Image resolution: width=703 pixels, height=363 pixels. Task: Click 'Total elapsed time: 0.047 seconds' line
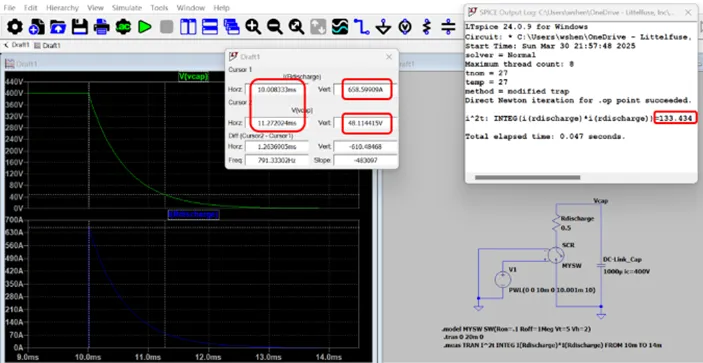click(x=544, y=136)
